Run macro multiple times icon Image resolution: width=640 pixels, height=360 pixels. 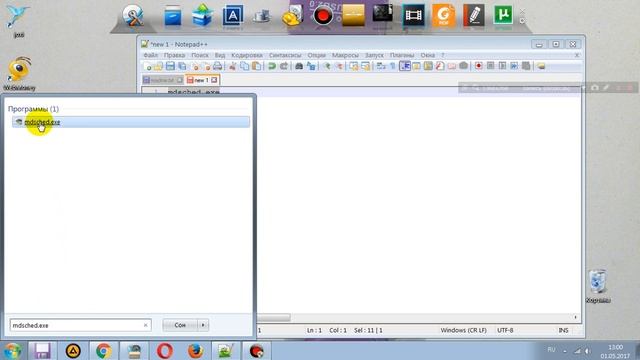click(514, 66)
